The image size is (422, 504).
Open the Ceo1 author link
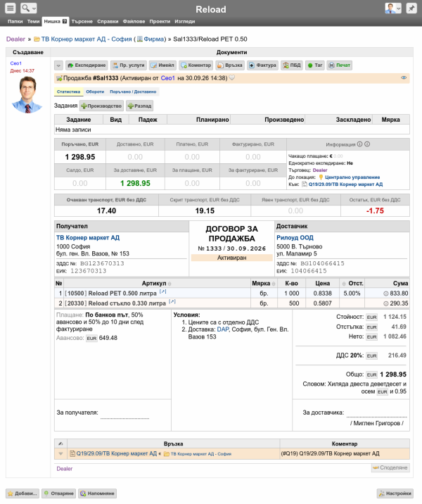pos(15,63)
